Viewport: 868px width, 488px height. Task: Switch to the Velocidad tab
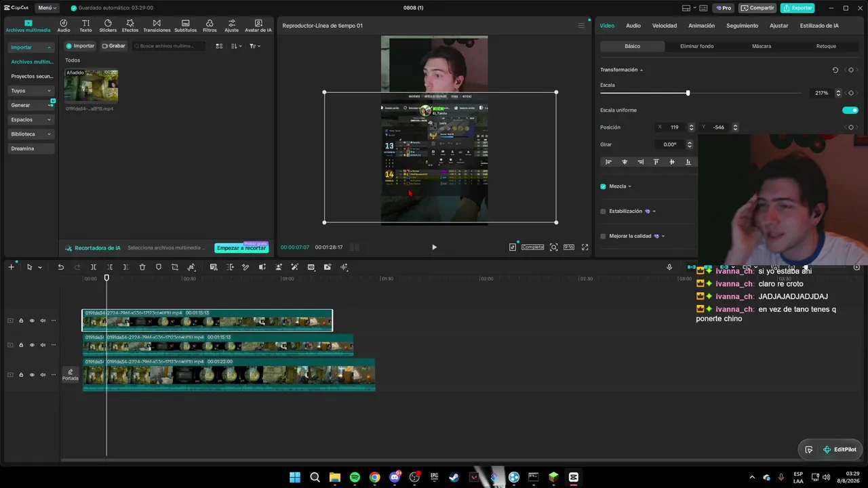pyautogui.click(x=665, y=26)
